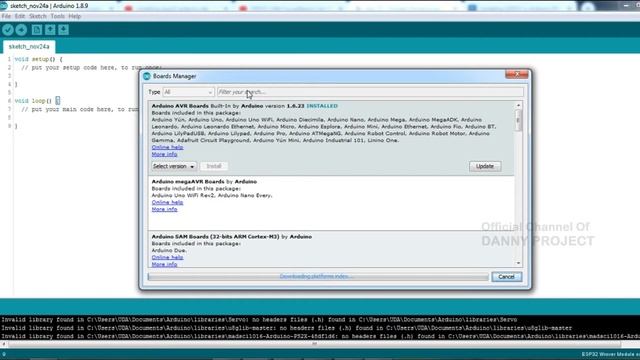Open the Edit menu
This screenshot has height=360, width=640.
(20, 16)
